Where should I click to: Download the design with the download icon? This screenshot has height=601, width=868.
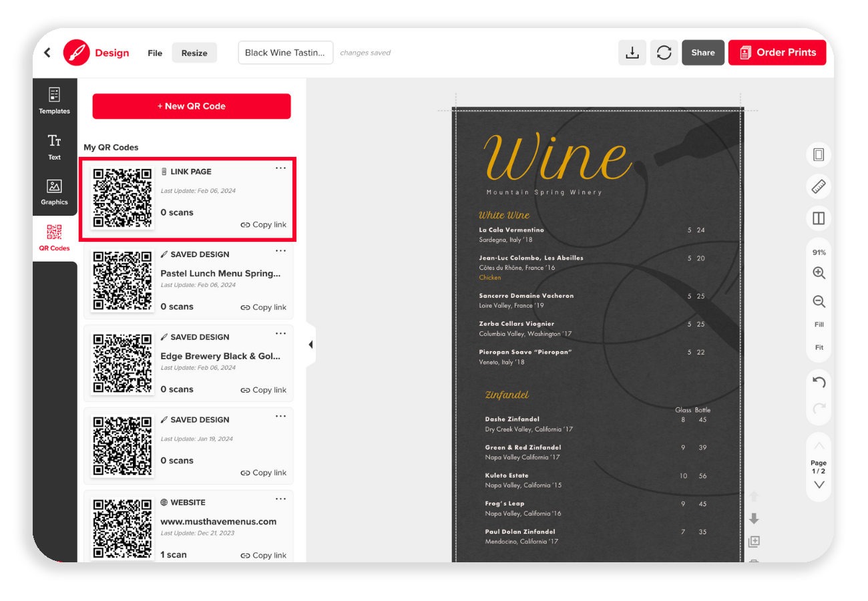click(632, 53)
